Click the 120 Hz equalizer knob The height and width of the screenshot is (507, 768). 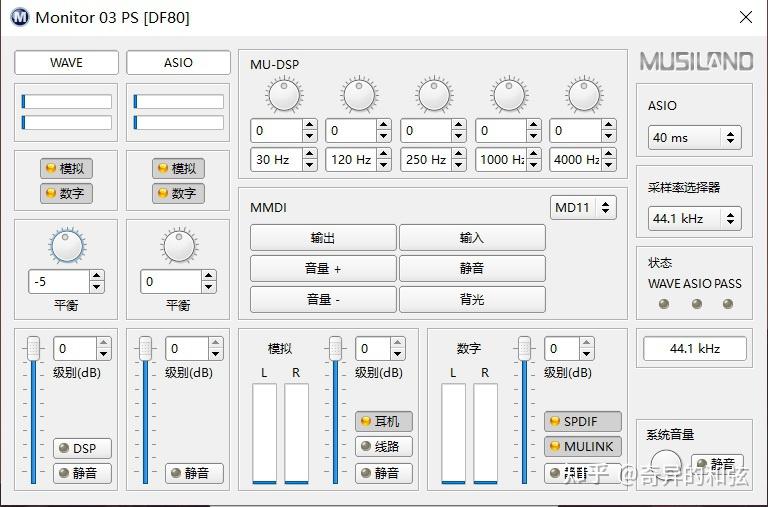tap(359, 96)
